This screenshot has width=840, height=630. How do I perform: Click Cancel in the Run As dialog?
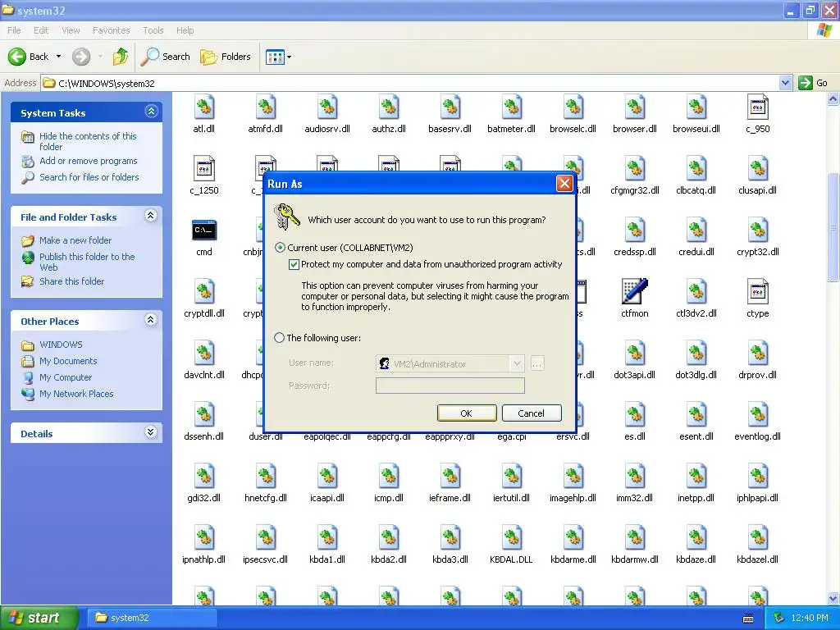point(532,413)
